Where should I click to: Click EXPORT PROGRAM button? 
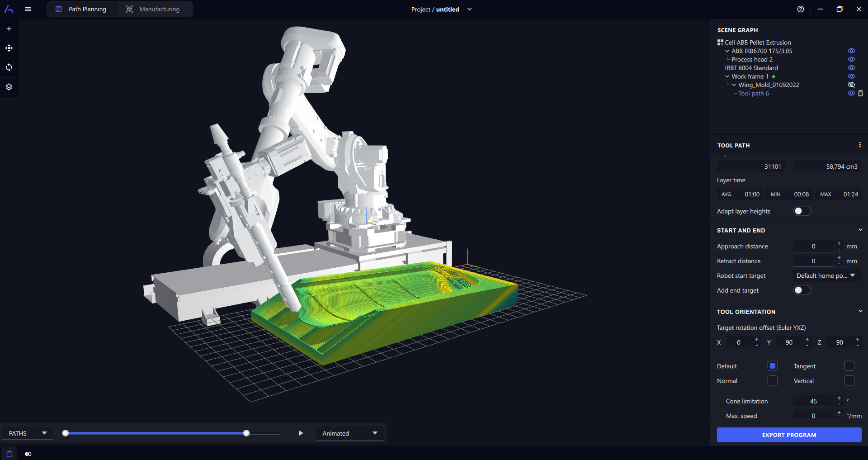(x=789, y=435)
